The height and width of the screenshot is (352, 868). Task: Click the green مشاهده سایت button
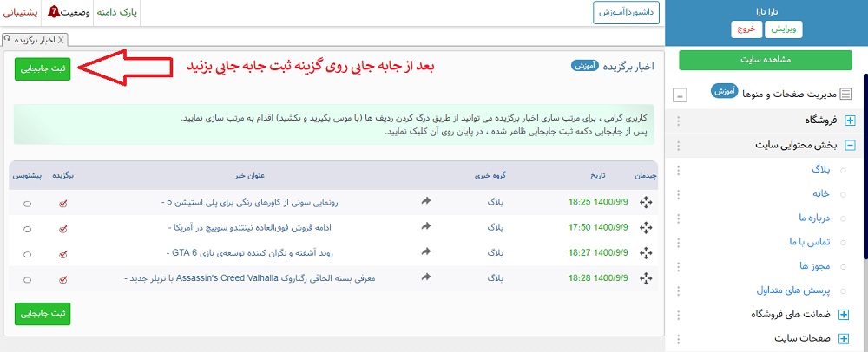click(764, 61)
